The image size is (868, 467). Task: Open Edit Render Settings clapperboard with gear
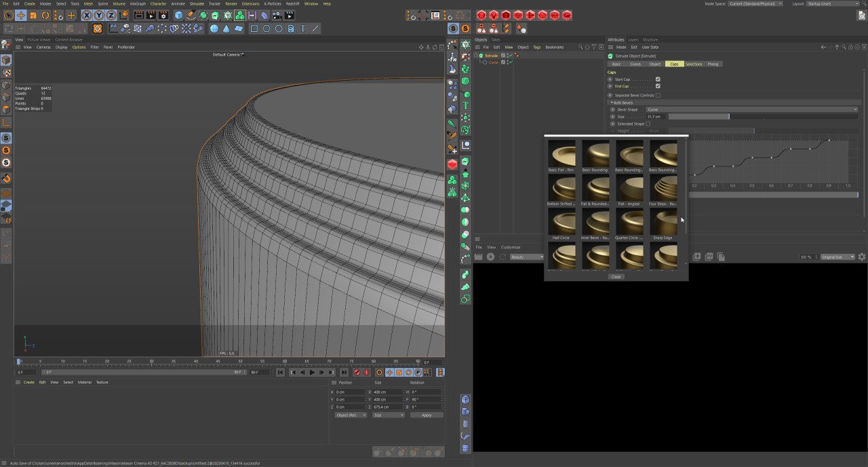(x=163, y=15)
